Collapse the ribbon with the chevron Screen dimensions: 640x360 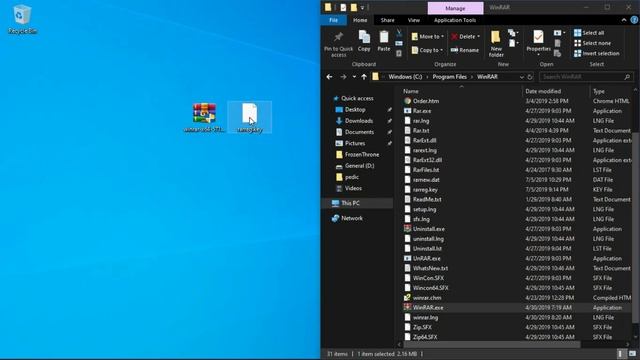[x=624, y=20]
